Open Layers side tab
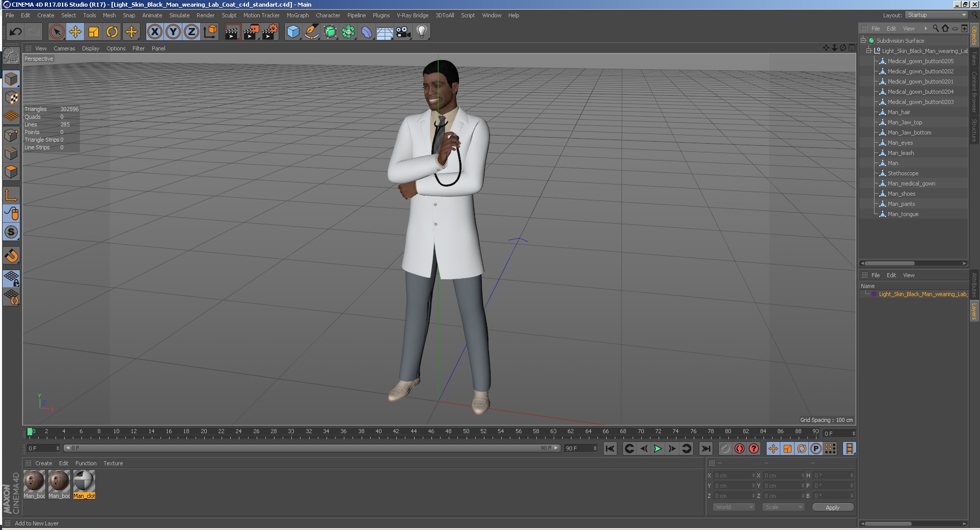The image size is (980, 530). (x=974, y=311)
